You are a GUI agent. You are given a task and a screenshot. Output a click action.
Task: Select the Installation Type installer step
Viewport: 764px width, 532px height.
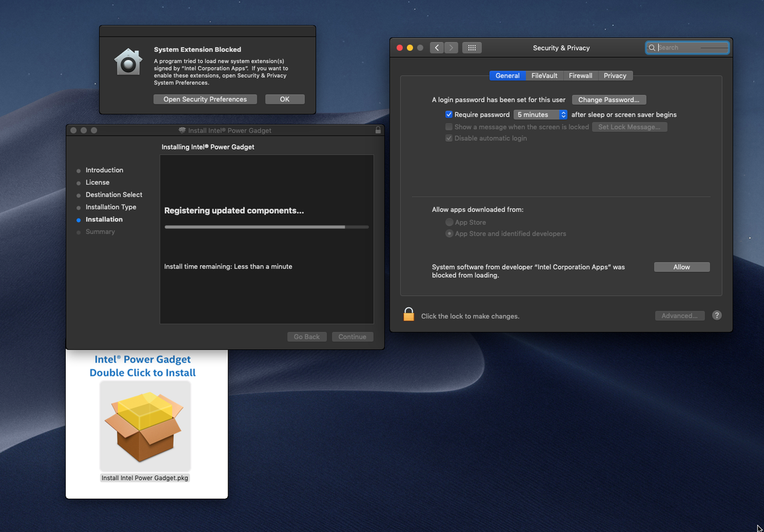(111, 207)
